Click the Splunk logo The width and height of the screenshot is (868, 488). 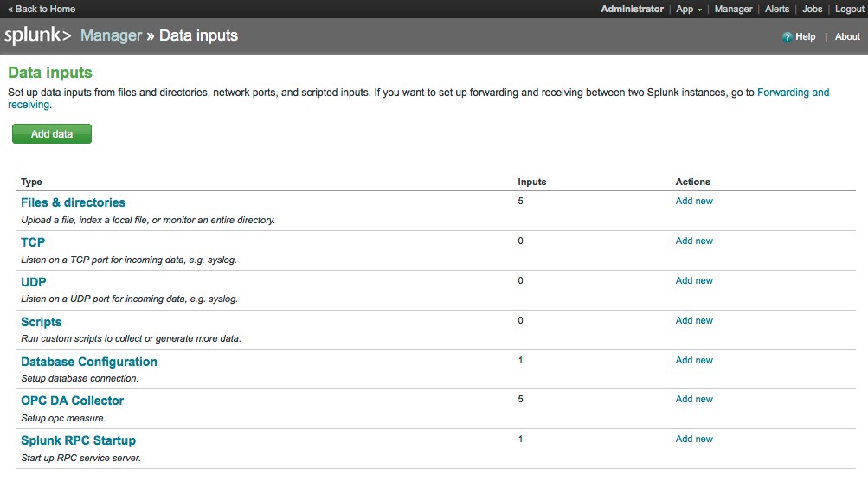pos(37,35)
